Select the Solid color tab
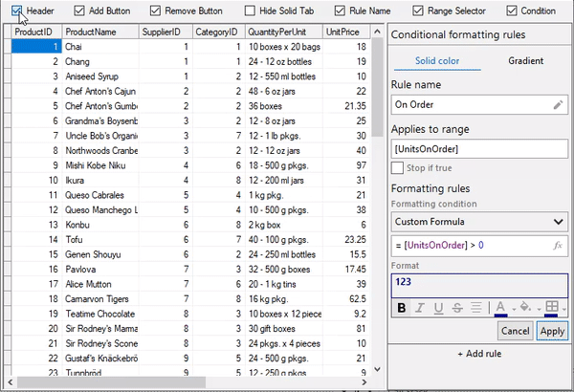574x392 pixels. (435, 61)
